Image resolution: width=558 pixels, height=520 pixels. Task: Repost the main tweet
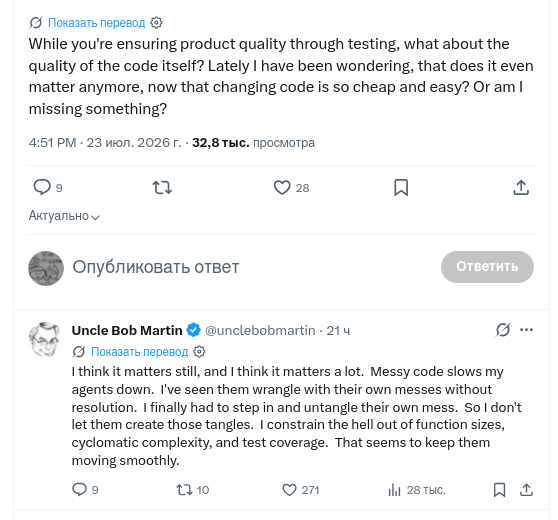[162, 187]
